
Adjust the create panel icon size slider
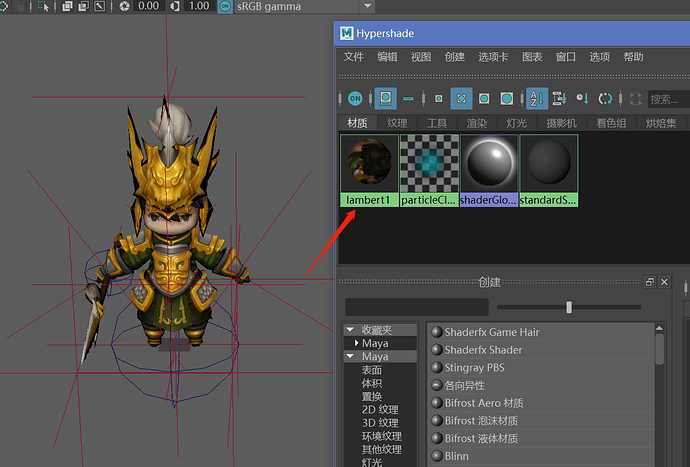point(569,307)
